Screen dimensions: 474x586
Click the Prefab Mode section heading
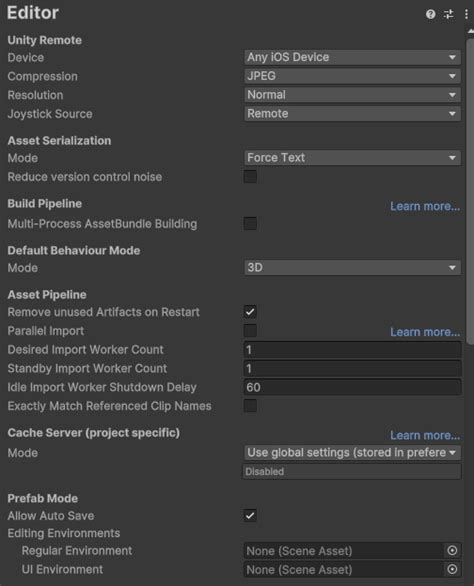click(43, 499)
